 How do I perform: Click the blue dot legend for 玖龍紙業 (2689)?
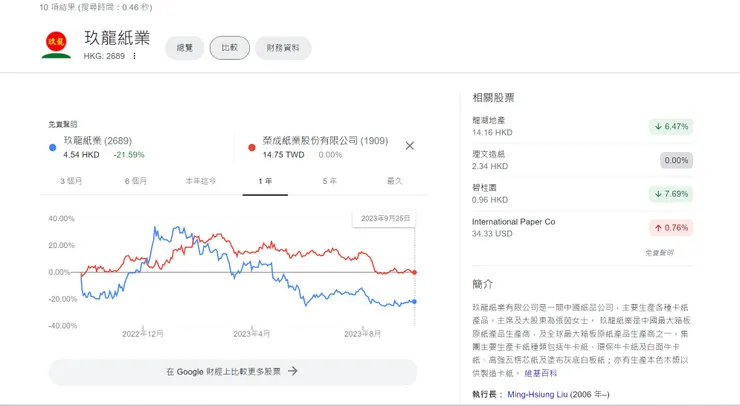point(53,147)
